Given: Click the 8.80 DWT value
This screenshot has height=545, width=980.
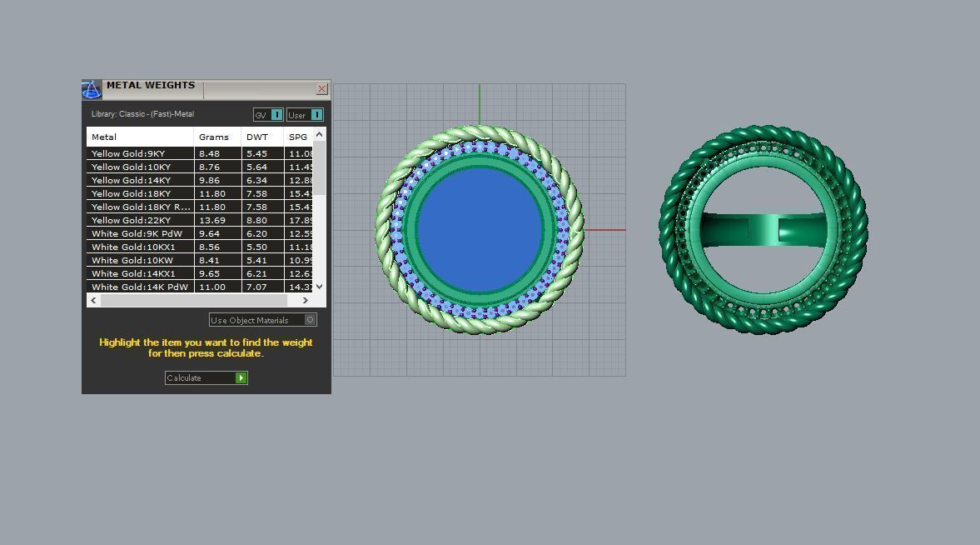Looking at the screenshot, I should [x=257, y=220].
